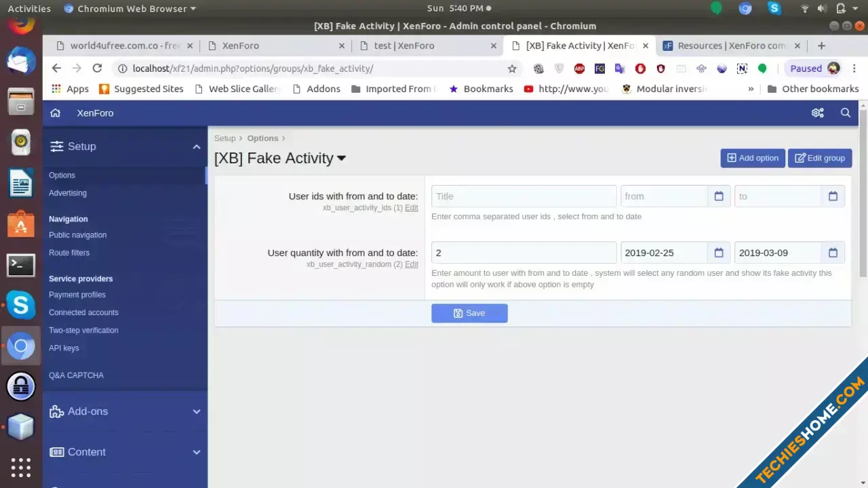This screenshot has height=488, width=868.
Task: Open the Other bookmarks folder
Action: point(813,89)
